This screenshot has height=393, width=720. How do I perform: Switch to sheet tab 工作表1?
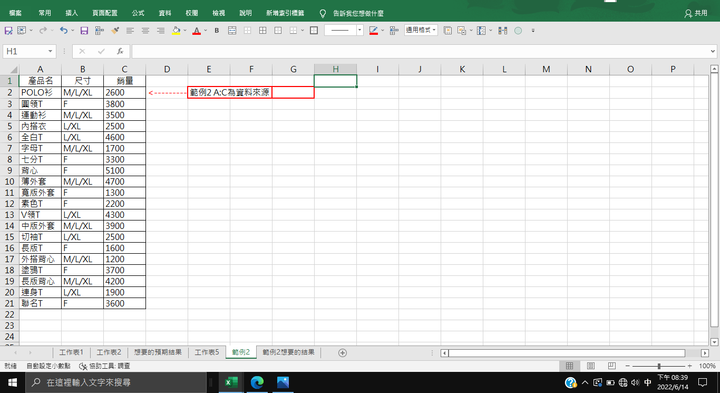click(x=71, y=352)
